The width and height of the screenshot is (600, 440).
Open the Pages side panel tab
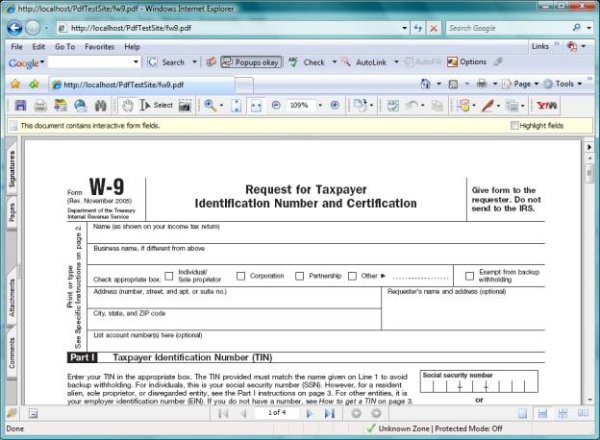[x=12, y=212]
